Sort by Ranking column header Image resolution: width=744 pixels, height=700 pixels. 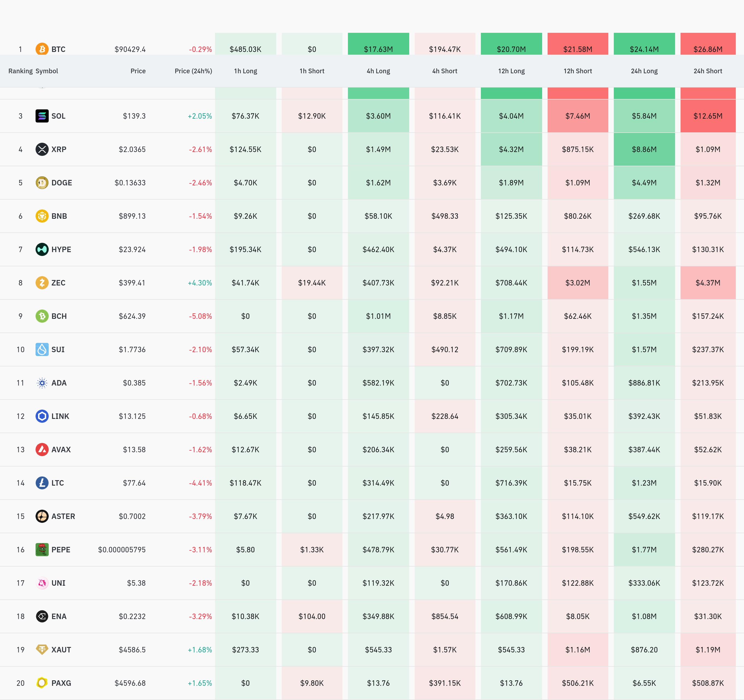pyautogui.click(x=20, y=71)
